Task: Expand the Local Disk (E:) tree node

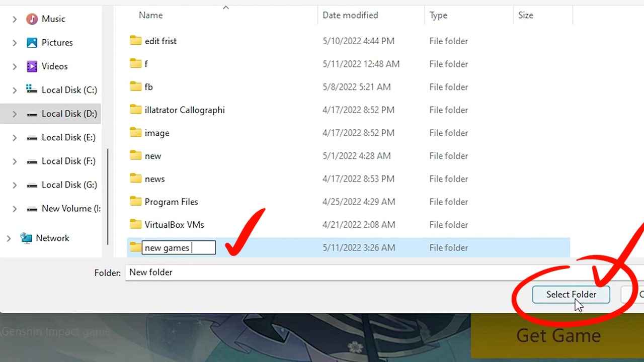Action: pos(15,138)
